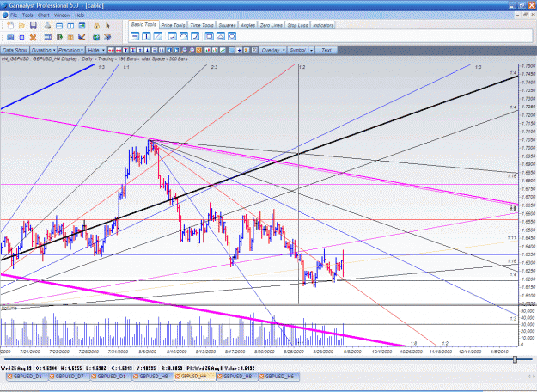Image resolution: width=537 pixels, height=392 pixels.
Task: Click the 1.6350 price axis label
Action: 528,254
